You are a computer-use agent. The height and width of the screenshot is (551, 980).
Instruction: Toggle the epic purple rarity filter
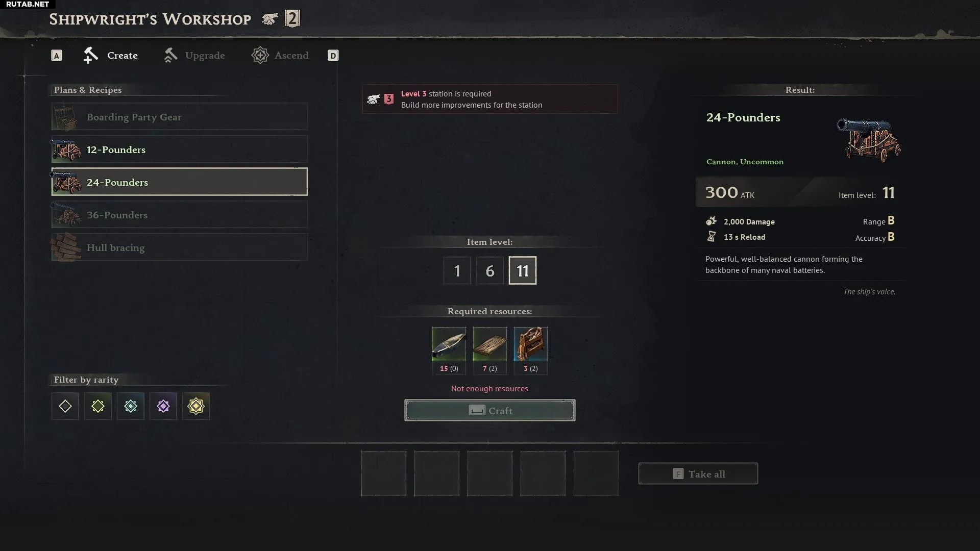(163, 406)
